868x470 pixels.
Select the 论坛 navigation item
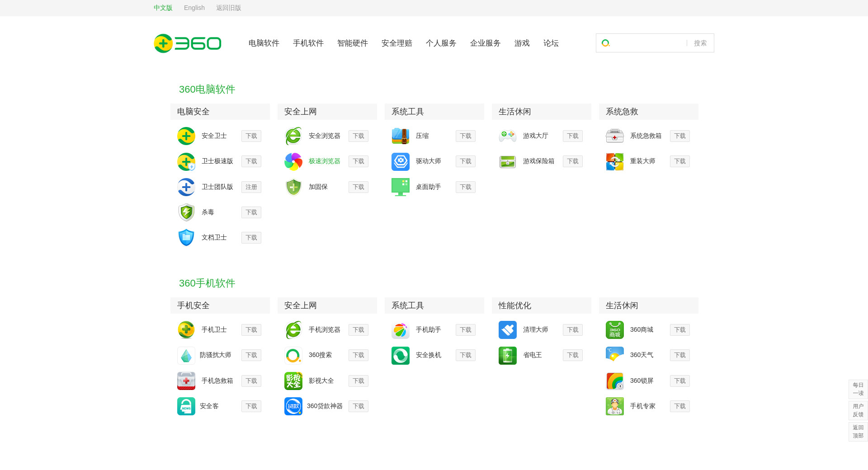coord(551,43)
